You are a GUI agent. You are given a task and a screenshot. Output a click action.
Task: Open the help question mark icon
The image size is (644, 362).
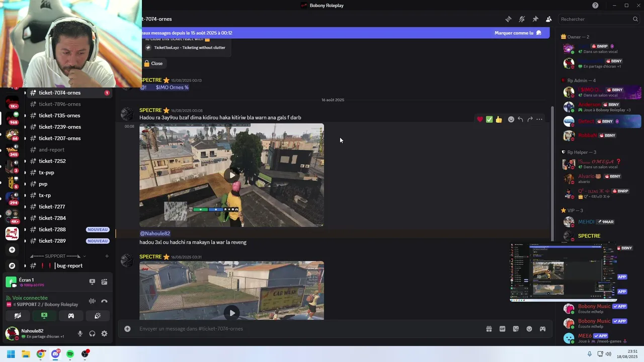(595, 6)
